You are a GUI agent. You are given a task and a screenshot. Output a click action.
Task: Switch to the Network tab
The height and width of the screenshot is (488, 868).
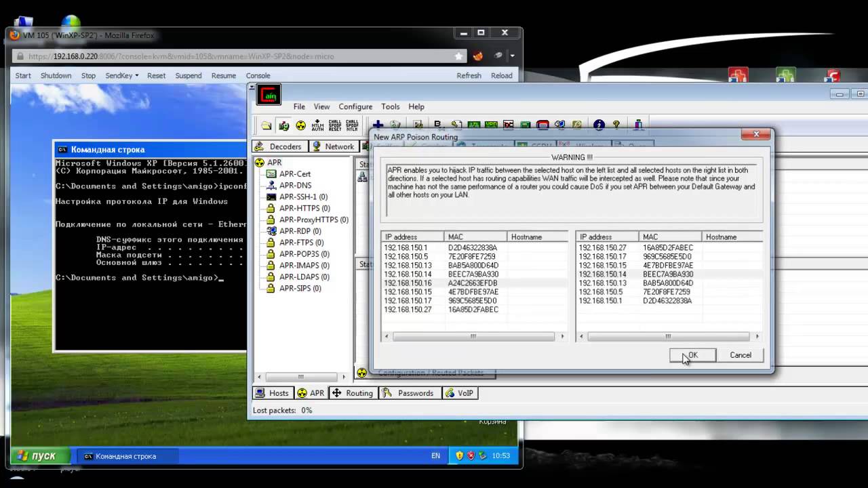(333, 146)
